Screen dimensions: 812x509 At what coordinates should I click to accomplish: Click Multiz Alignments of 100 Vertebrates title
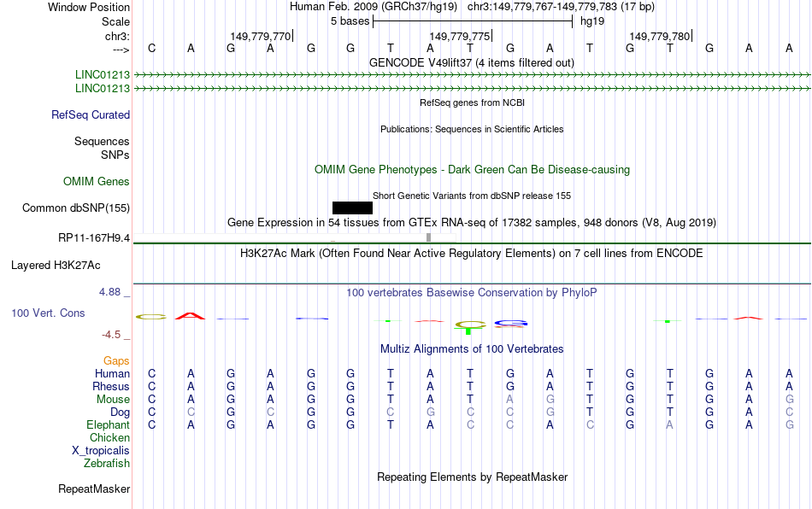coord(471,348)
